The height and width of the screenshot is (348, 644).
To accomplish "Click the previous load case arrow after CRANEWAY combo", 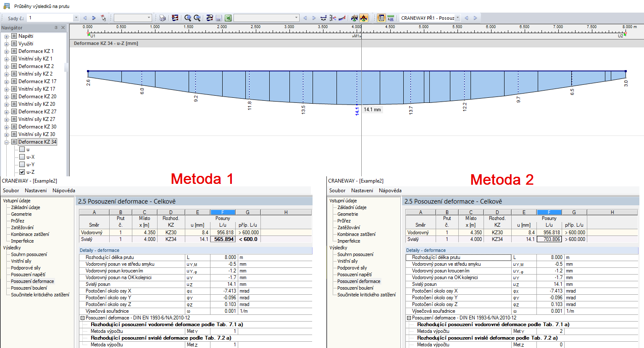I will 466,18.
